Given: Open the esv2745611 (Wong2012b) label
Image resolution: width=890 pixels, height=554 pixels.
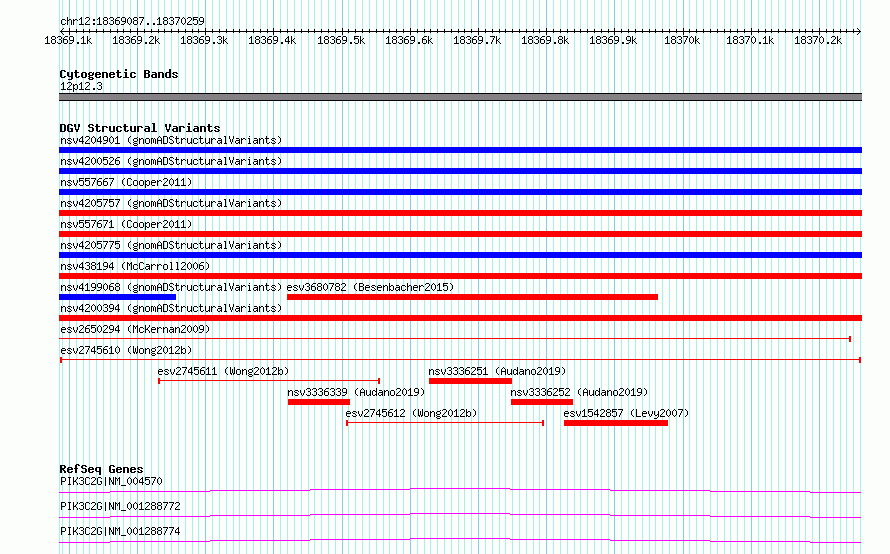Looking at the screenshot, I should (223, 372).
